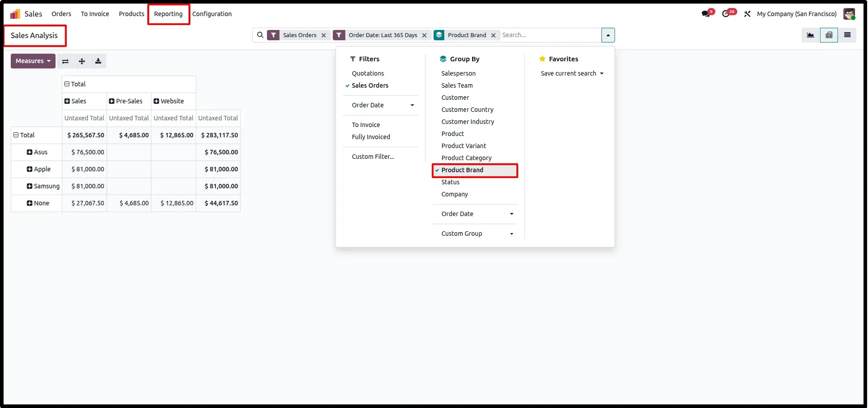Remove the Order Date filter facet
868x408 pixels.
[x=424, y=35]
